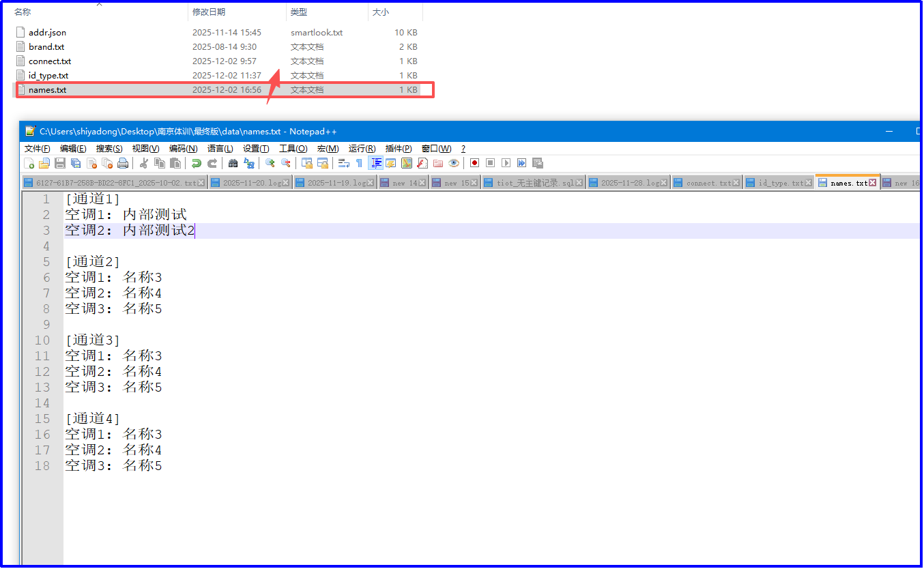Sort files by 修改日期 column header
The image size is (924, 569).
pyautogui.click(x=209, y=12)
